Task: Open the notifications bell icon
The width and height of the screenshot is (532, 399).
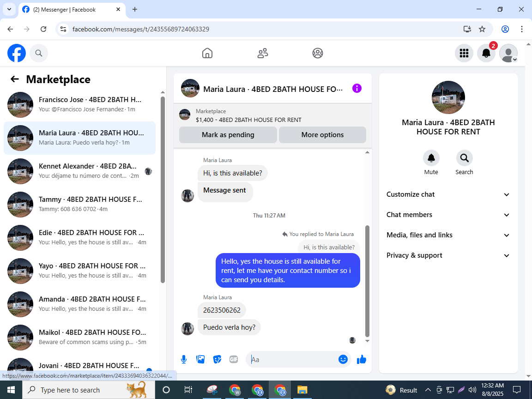Action: tap(486, 53)
